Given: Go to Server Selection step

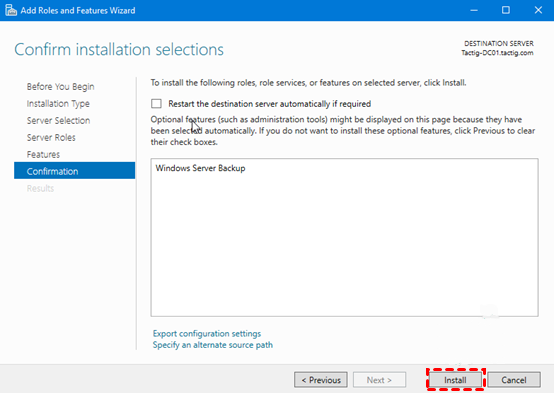Looking at the screenshot, I should click(58, 121).
